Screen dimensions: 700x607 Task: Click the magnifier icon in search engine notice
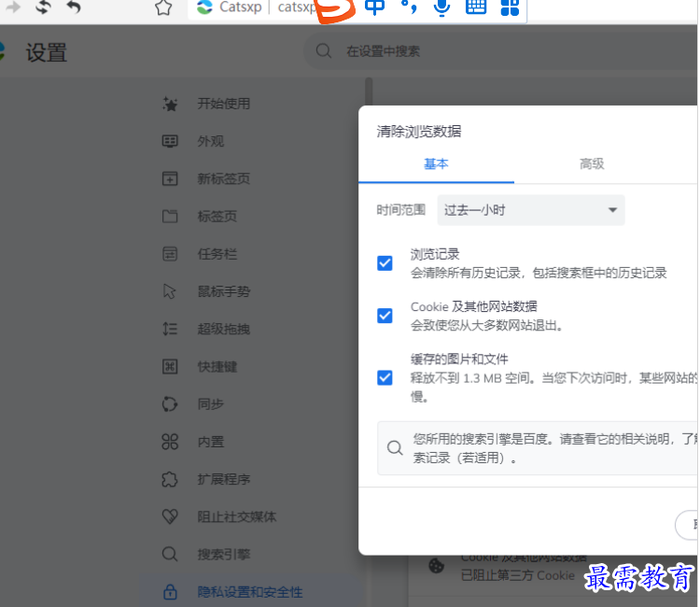click(x=395, y=447)
